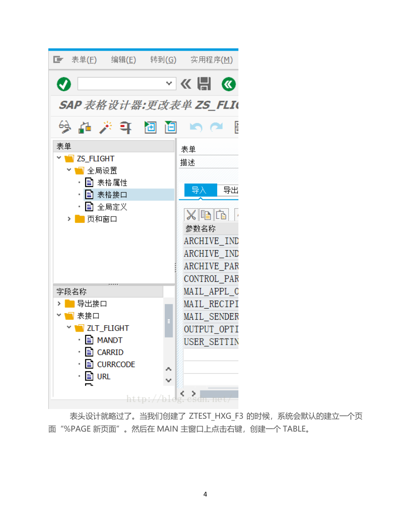Click the MAIL_APPL_O parameter row

[x=211, y=292]
